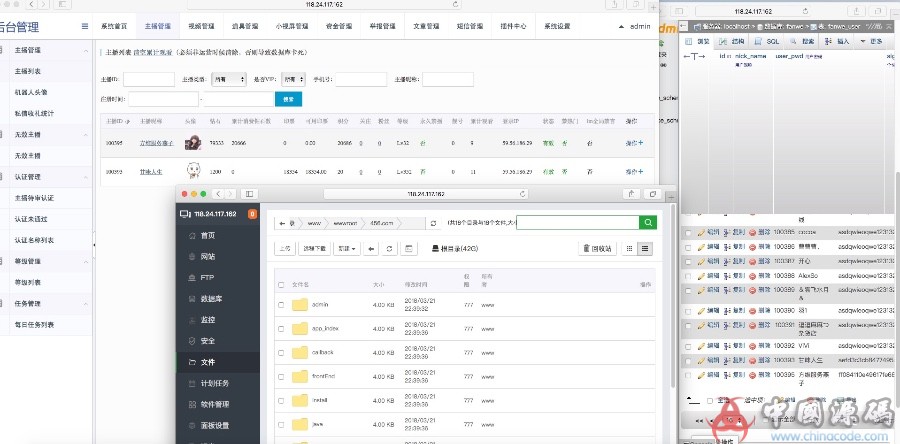
Task: Click the front Safari window address bar
Action: click(426, 194)
